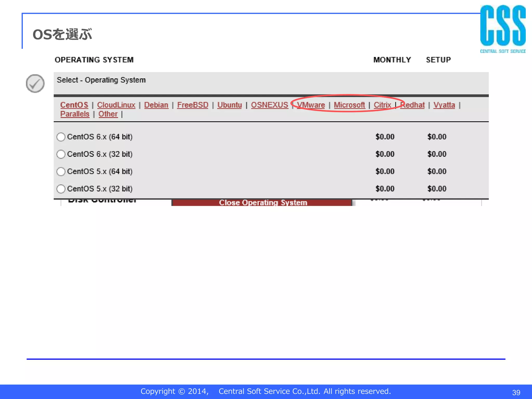
Task: Open the Redhat category link
Action: (412, 105)
